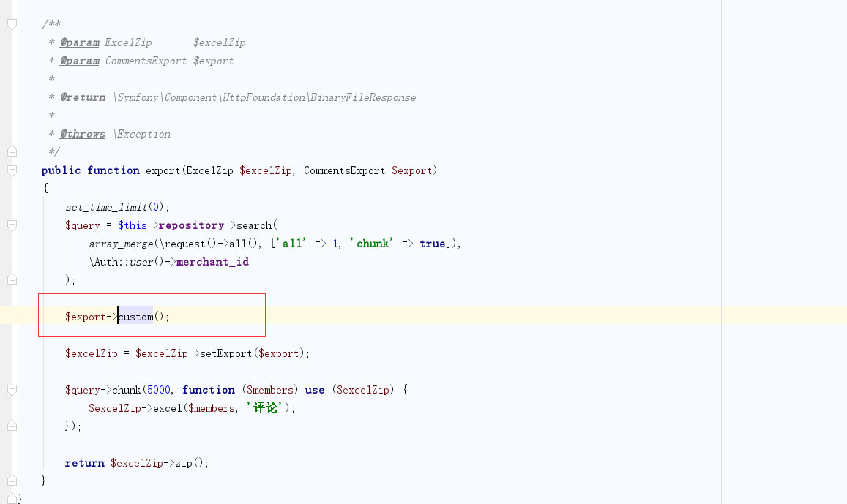Click the '评论' string literal
The height and width of the screenshot is (504, 847).
pyautogui.click(x=265, y=408)
